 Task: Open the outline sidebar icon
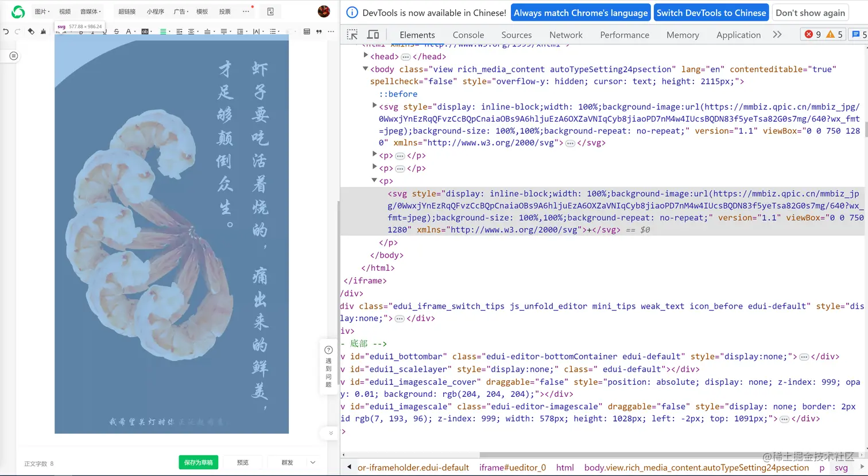click(14, 56)
